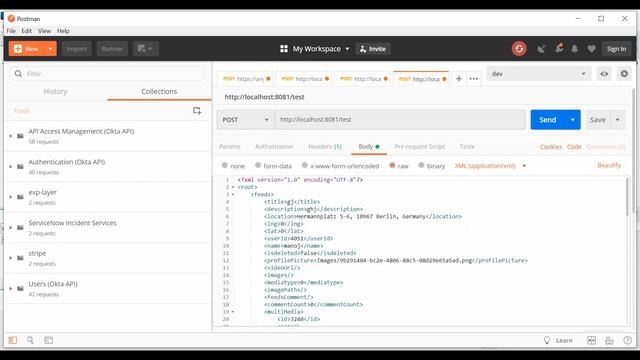Toggle sidebar icon in status bar
This screenshot has width=640, height=360.
pyautogui.click(x=13, y=340)
